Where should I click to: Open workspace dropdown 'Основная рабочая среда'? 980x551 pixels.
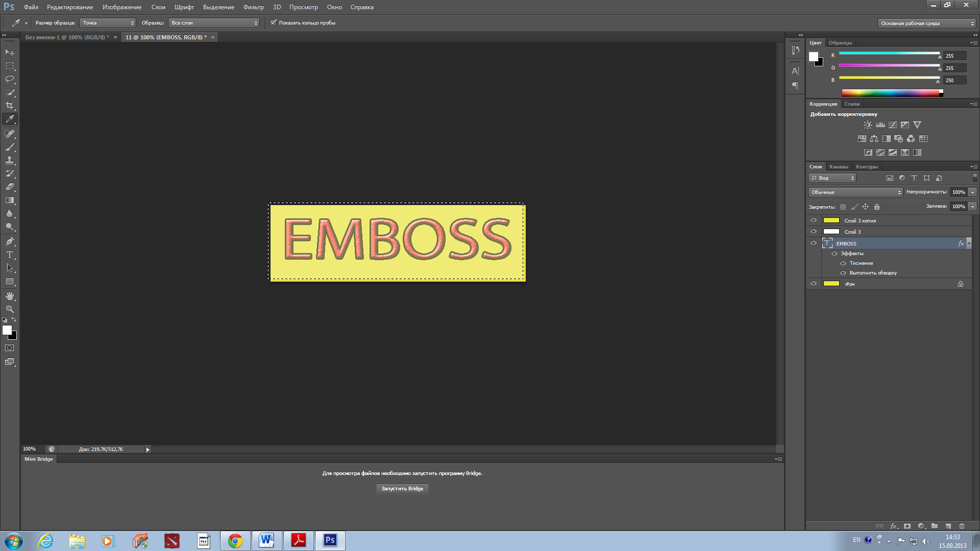coord(927,23)
